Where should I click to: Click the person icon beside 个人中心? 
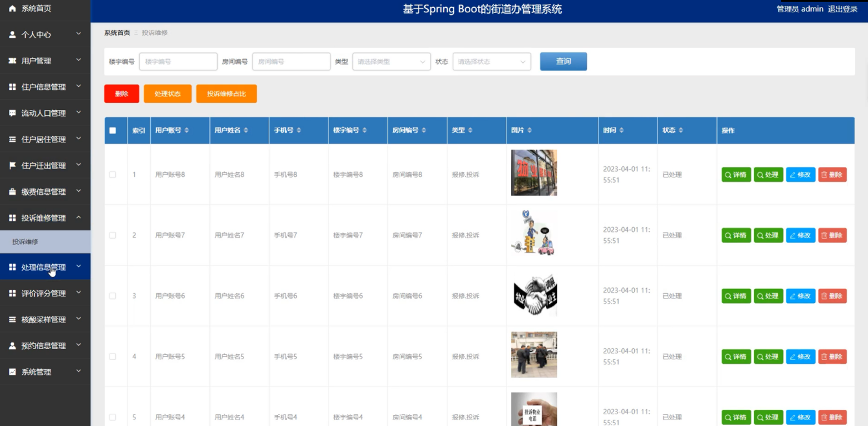pyautogui.click(x=12, y=34)
